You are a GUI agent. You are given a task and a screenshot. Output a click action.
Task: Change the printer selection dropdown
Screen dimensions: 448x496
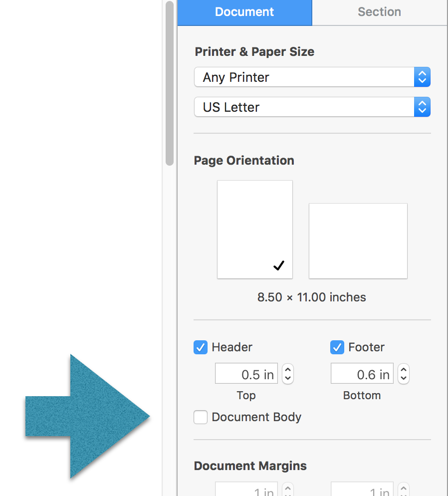[312, 77]
